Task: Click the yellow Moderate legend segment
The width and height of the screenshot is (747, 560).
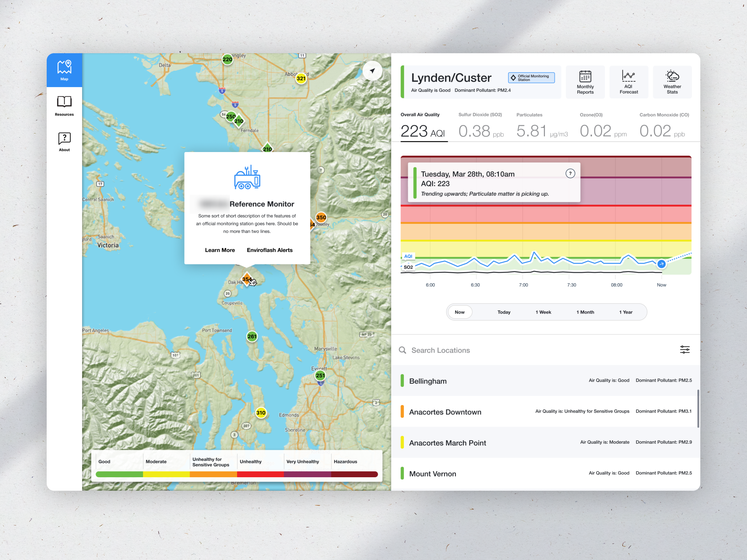Action: point(166,474)
